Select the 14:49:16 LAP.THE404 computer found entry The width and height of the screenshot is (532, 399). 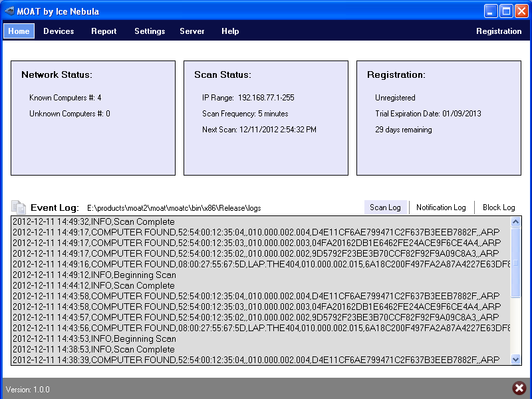(x=261, y=264)
